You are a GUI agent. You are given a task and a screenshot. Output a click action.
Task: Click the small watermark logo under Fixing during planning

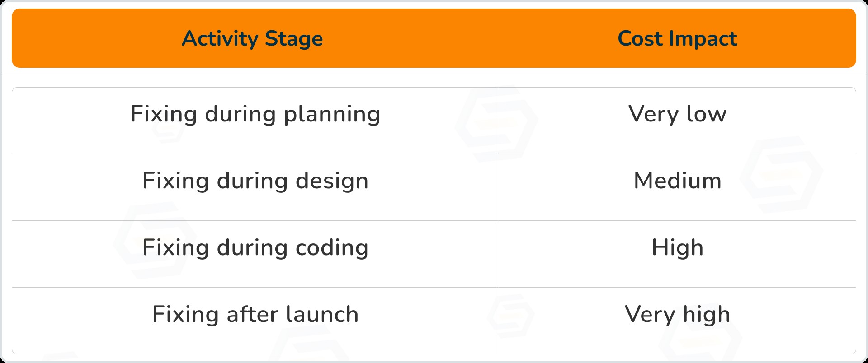[168, 131]
